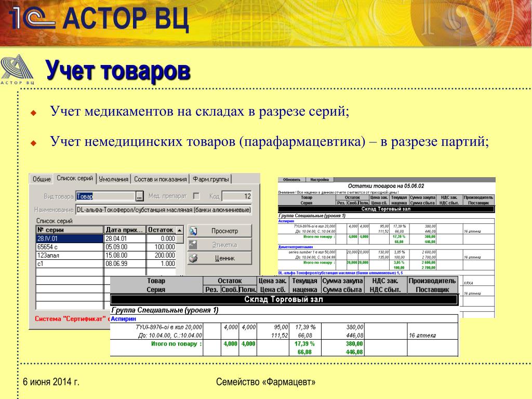This screenshot has width=532, height=399.
Task: Click the Астор ВЦ emblem beside title
Action: coord(17,70)
